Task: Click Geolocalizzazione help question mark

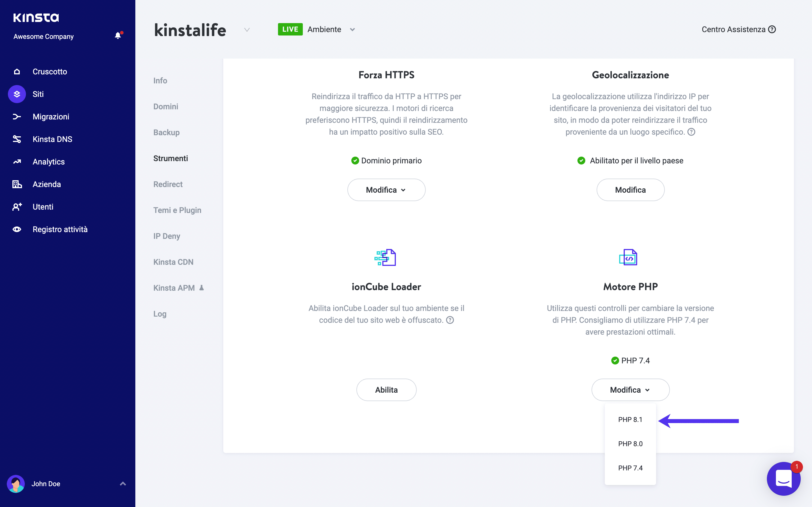Action: (x=691, y=132)
